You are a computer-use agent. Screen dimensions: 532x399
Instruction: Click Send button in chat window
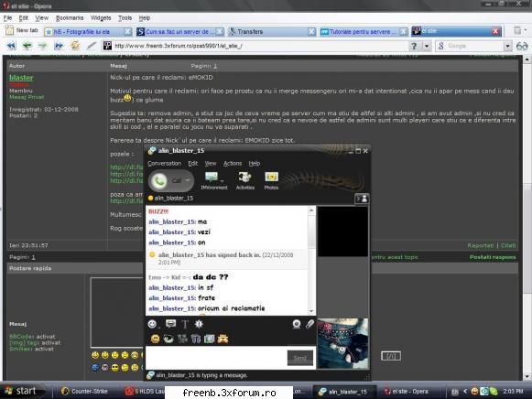point(300,358)
